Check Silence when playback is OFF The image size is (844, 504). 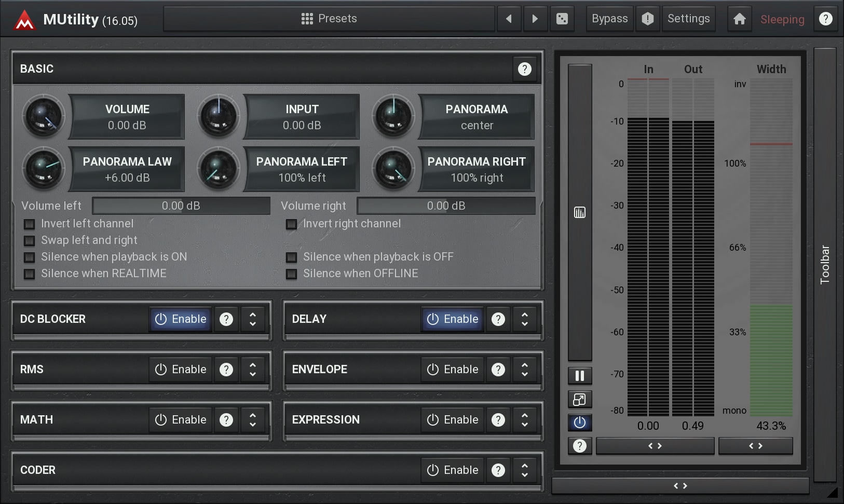tap(292, 257)
